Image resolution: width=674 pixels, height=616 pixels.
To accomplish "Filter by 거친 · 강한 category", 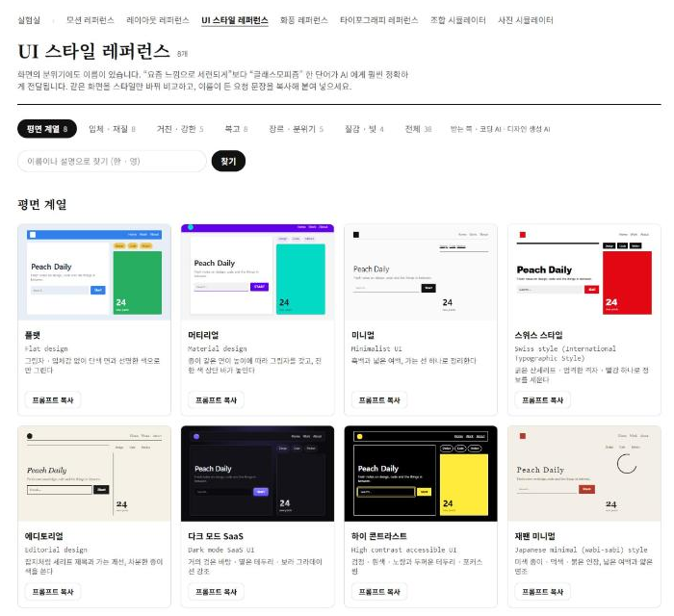I will (180, 129).
